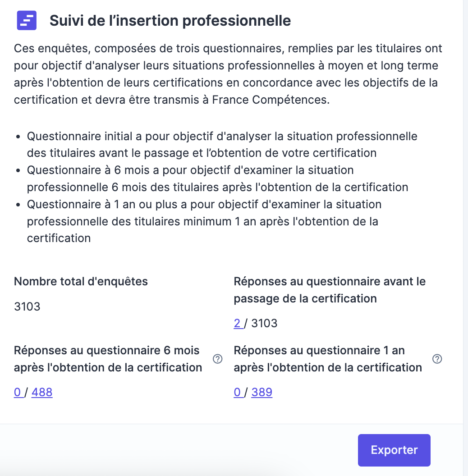The image size is (468, 476).
Task: Select the "Questionnaire initial" bullet point
Action: (222, 144)
